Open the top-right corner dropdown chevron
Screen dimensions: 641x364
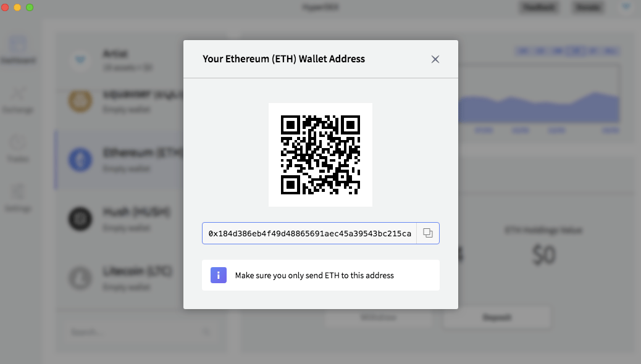coord(626,7)
